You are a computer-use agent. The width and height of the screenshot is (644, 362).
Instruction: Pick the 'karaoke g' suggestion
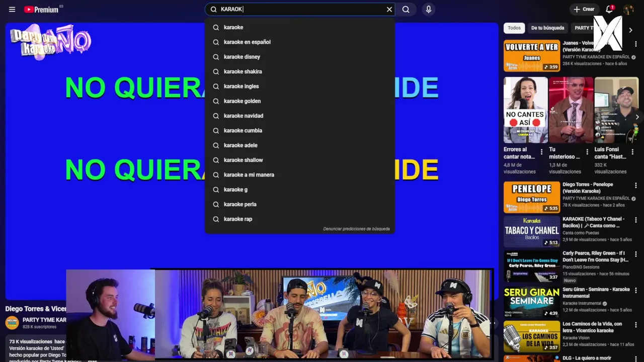(x=300, y=190)
